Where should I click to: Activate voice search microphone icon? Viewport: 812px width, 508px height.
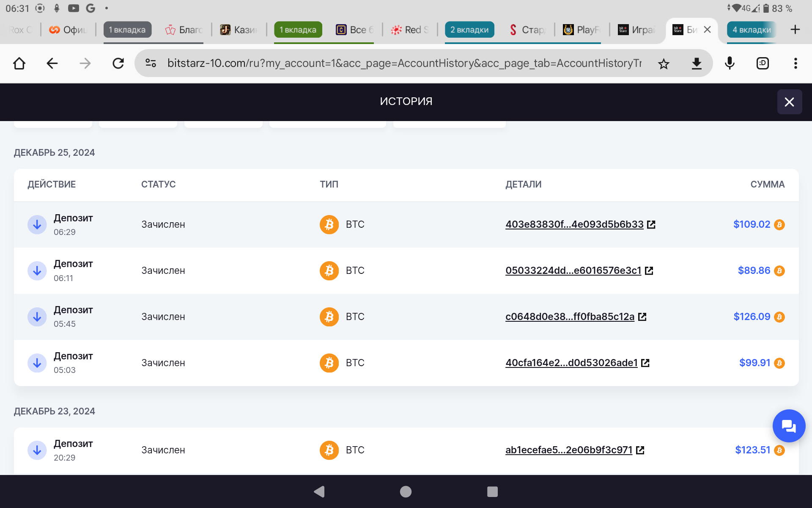(x=730, y=63)
